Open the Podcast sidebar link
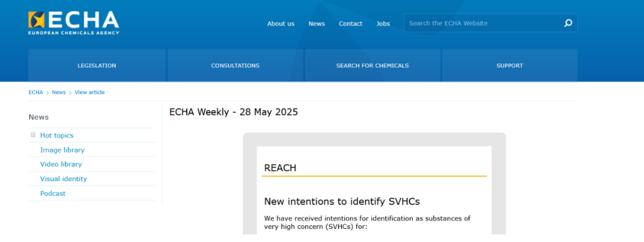The width and height of the screenshot is (644, 242). 53,193
